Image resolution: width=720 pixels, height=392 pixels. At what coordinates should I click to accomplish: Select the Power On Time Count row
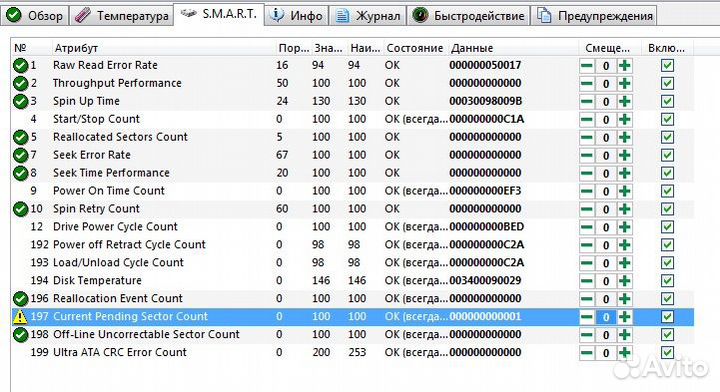pos(352,191)
